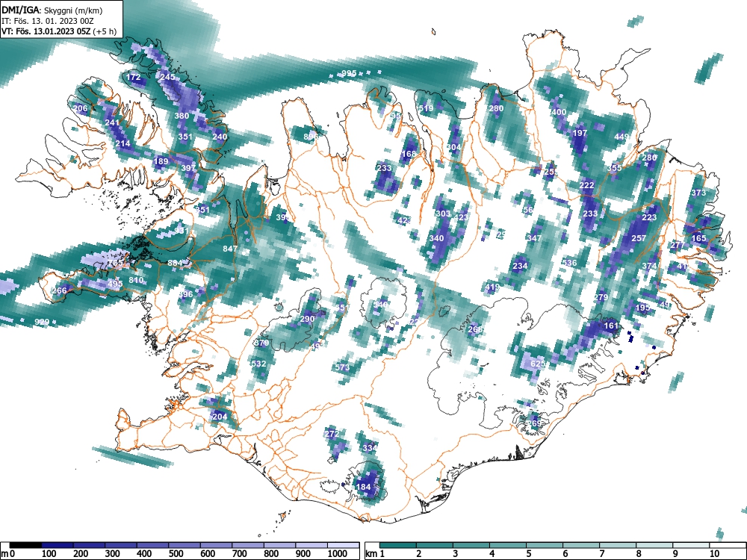The width and height of the screenshot is (747, 560).
Task: Click the black swatch next to 'm 0'
Action: point(25,545)
